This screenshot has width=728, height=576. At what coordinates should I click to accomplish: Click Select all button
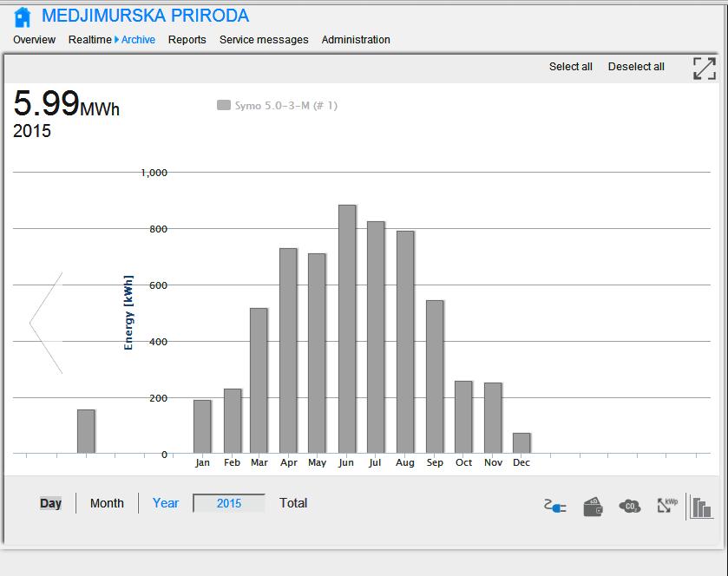click(x=570, y=67)
